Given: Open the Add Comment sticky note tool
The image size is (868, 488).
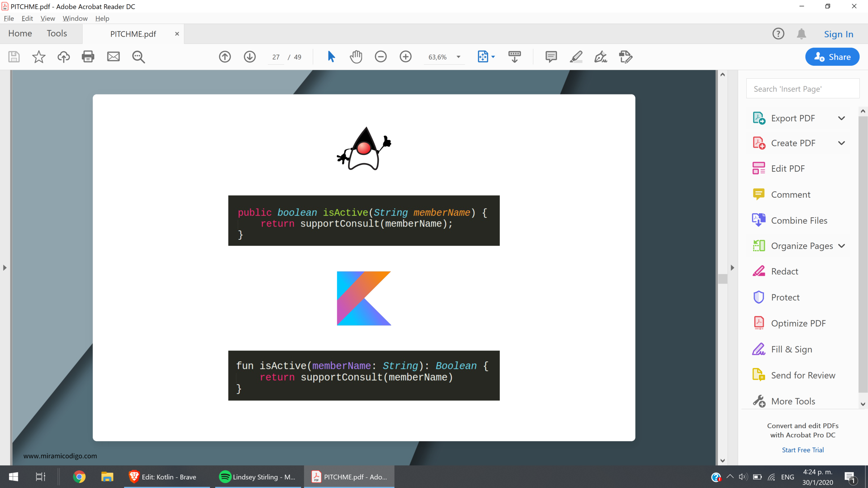Looking at the screenshot, I should coord(551,57).
